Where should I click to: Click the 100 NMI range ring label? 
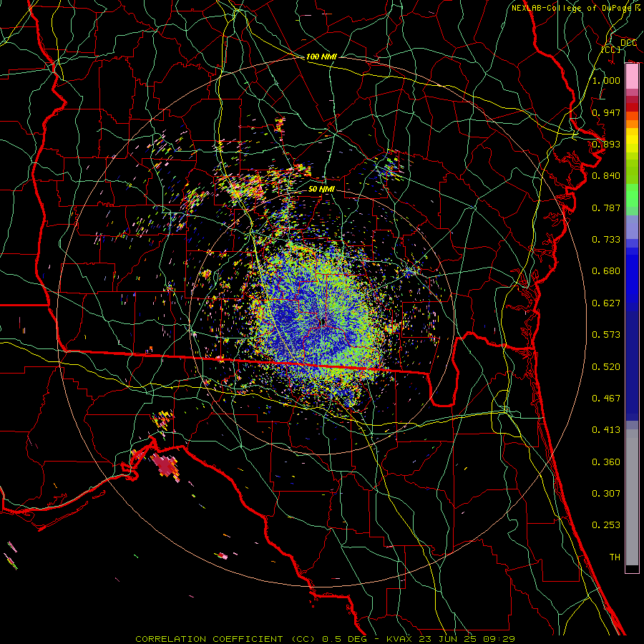(321, 57)
